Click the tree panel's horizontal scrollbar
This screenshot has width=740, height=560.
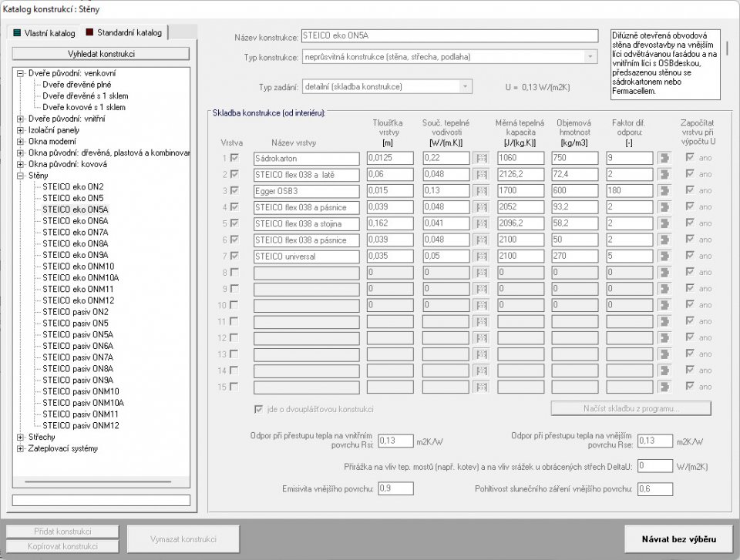point(98,481)
